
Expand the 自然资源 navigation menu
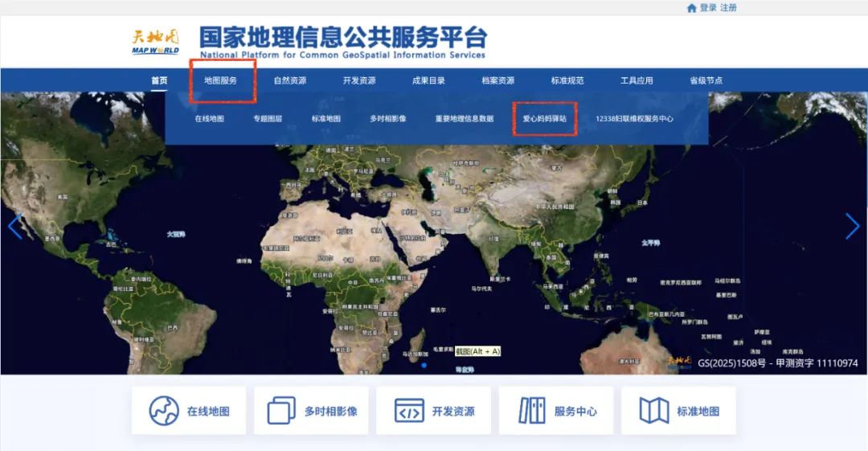289,80
